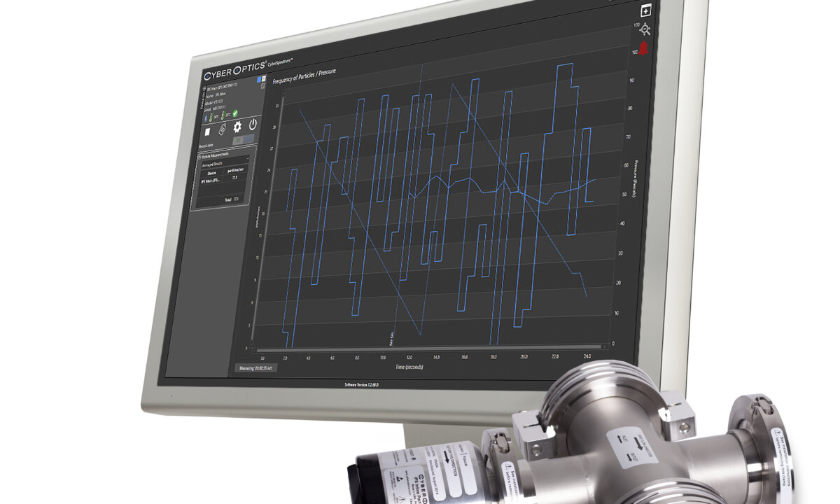Click the red alarm bell icon
Viewport: 840px width, 504px height.
643,48
